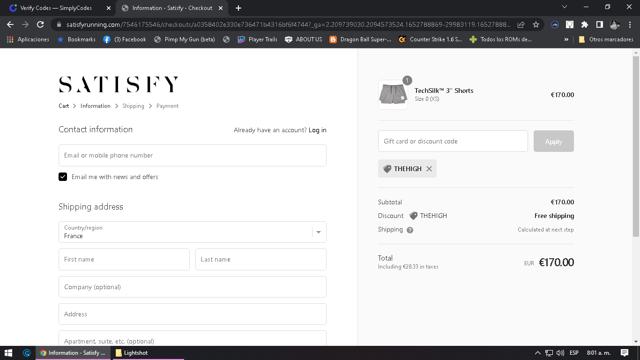640x360 pixels.
Task: Click the Company (optional) field
Action: [x=192, y=287]
